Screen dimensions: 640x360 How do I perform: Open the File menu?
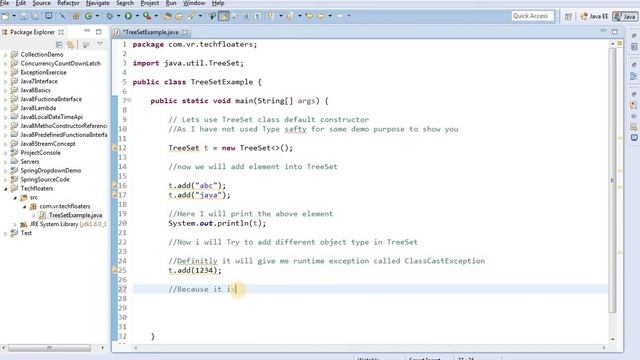click(4, 3)
